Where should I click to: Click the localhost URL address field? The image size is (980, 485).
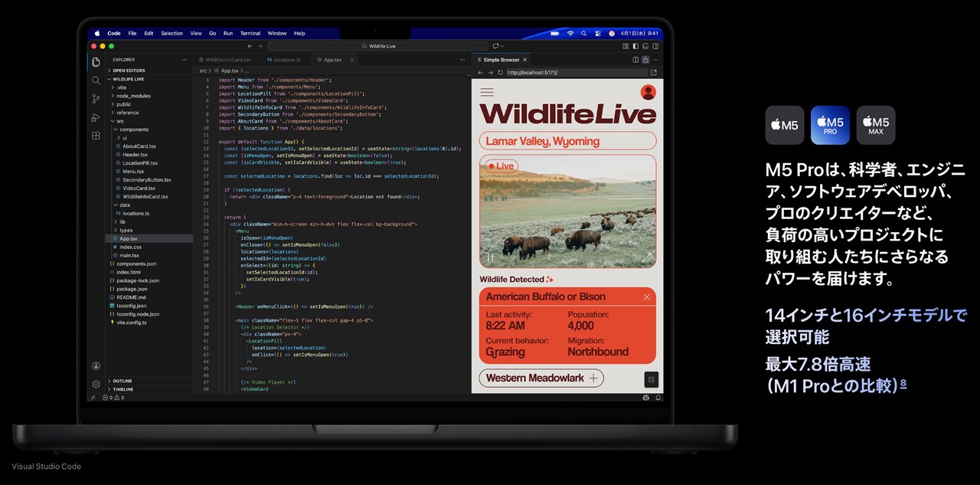pos(574,73)
